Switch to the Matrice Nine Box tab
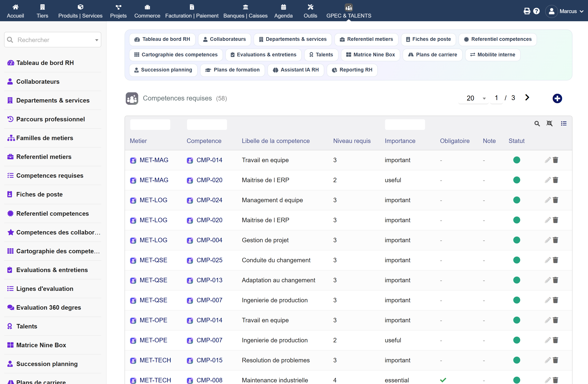Viewport: 588px width, 384px height. [370, 55]
